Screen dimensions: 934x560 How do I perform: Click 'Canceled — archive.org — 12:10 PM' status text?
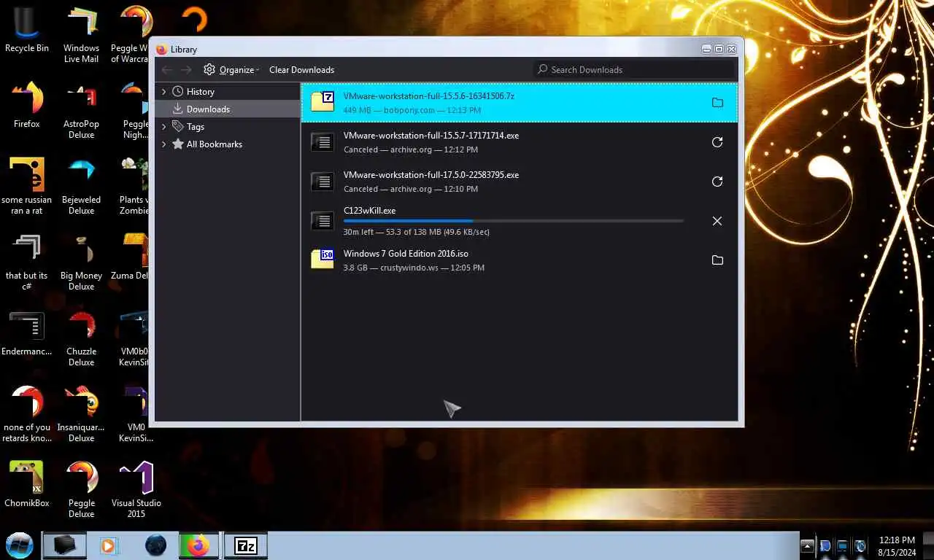pos(411,189)
